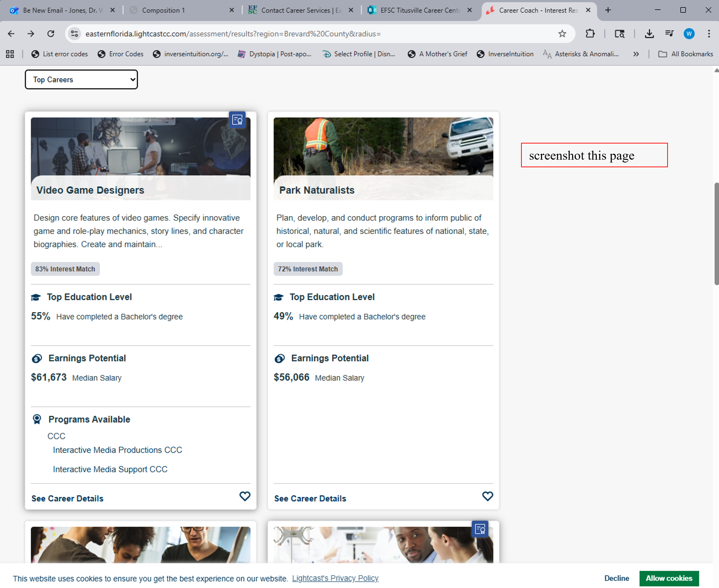This screenshot has width=719, height=588.
Task: Click the Allow cookies button
Action: click(669, 578)
